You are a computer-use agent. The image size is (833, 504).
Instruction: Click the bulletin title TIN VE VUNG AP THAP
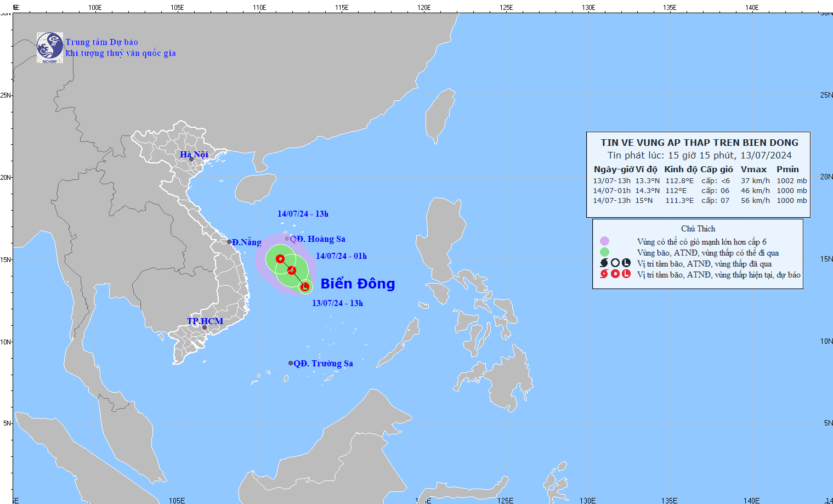[699, 143]
